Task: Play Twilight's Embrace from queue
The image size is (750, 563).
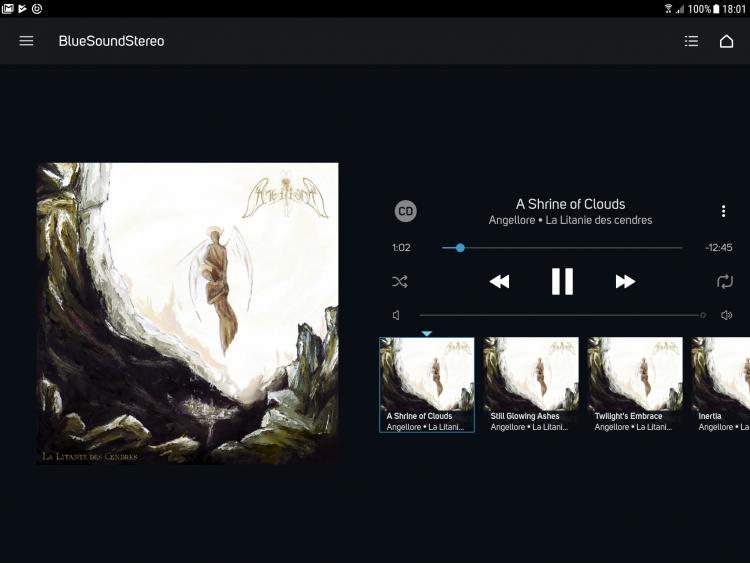Action: click(635, 385)
